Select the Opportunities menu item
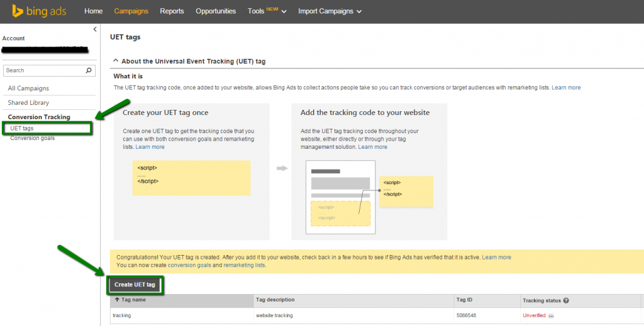644x326 pixels. 216,11
